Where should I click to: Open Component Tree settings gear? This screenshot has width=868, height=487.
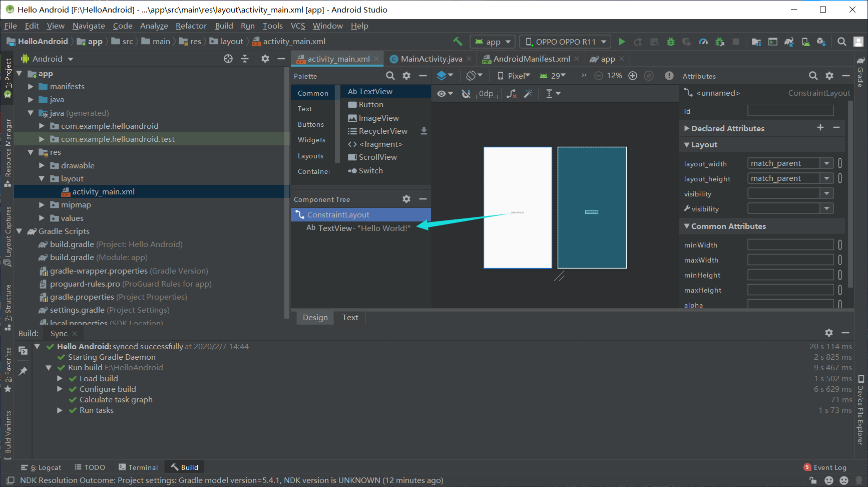click(406, 199)
